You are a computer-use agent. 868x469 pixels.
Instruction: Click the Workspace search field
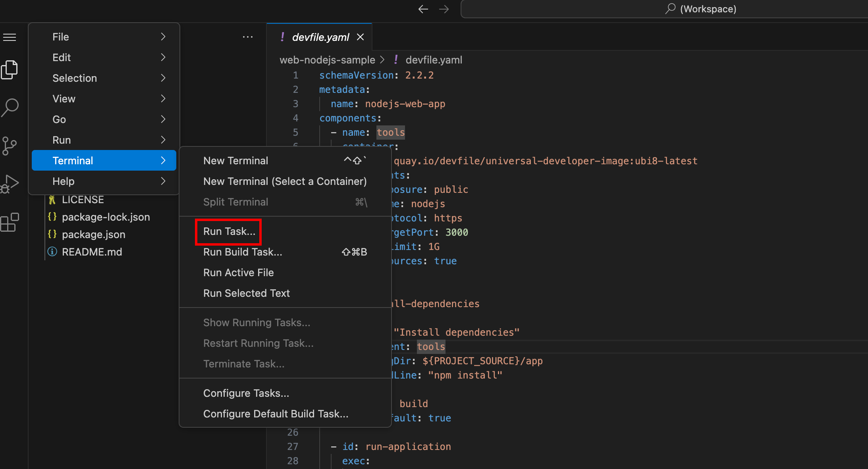(663, 9)
